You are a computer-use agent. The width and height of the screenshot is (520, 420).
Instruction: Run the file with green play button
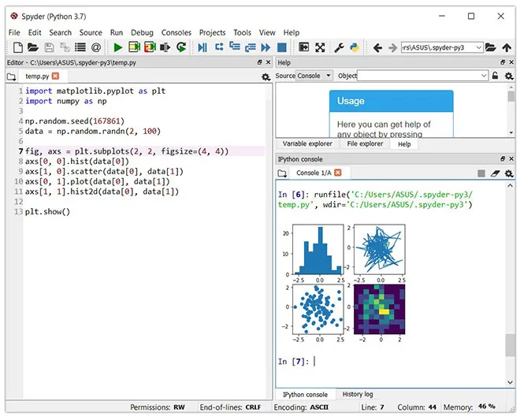pyautogui.click(x=118, y=48)
